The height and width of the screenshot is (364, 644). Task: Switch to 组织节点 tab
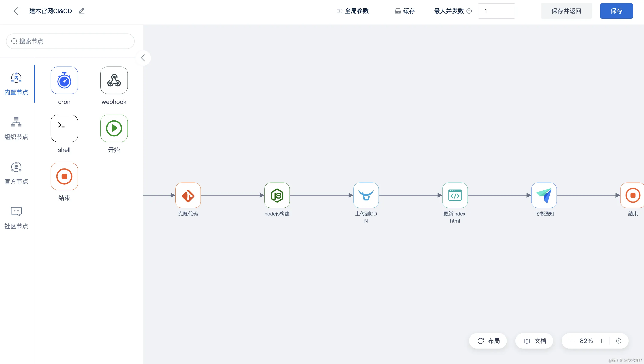[16, 128]
